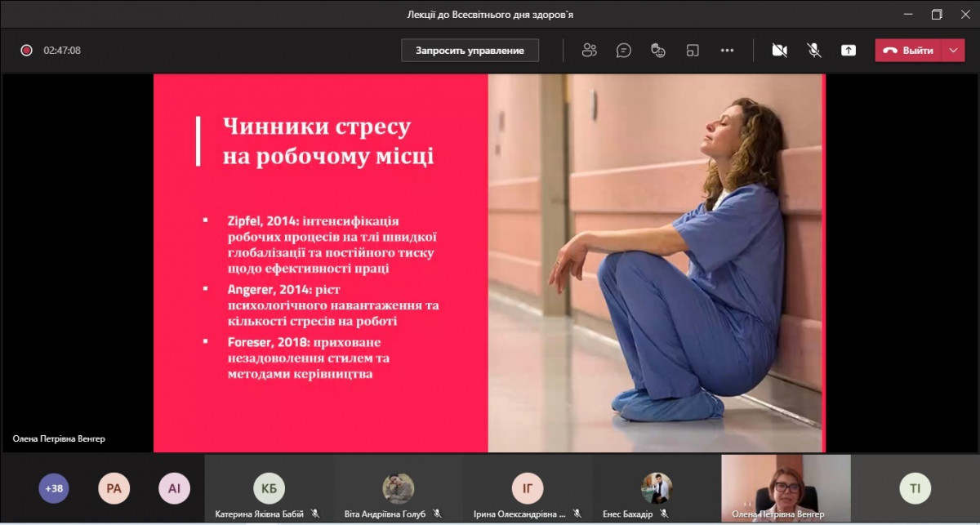Click the rooms icon in toolbar
980x525 pixels.
pyautogui.click(x=693, y=51)
